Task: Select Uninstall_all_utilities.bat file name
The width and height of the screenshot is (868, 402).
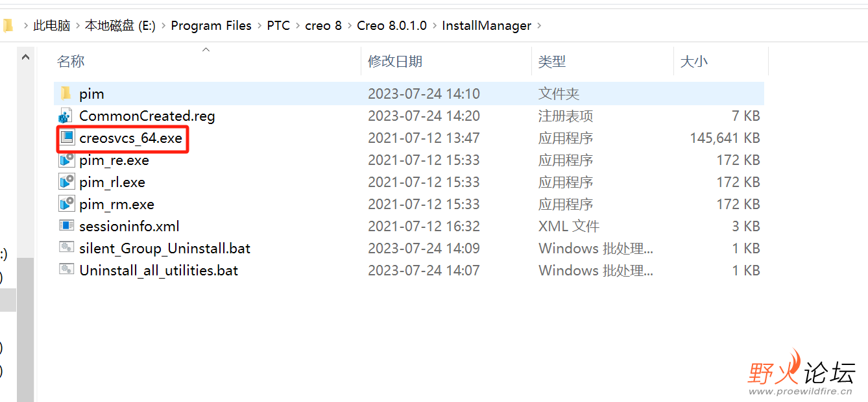Action: (x=159, y=271)
